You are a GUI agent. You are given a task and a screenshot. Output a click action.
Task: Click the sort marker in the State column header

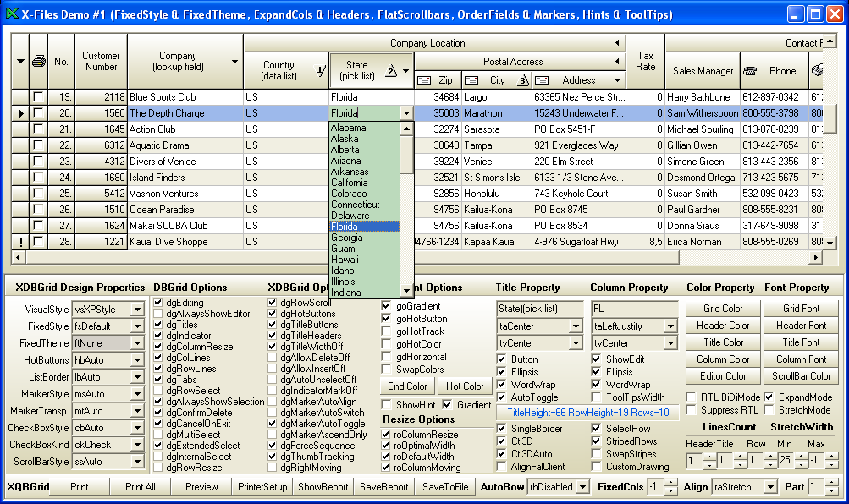pyautogui.click(x=391, y=71)
